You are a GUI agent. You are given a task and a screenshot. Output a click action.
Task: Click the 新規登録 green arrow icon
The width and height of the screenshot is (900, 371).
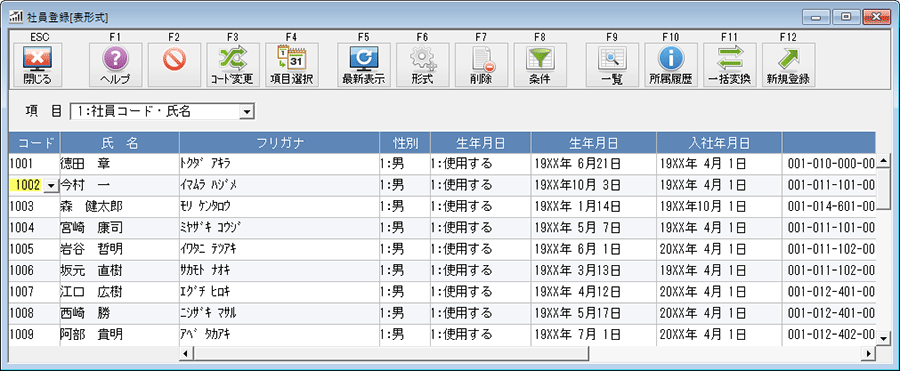pos(788,65)
